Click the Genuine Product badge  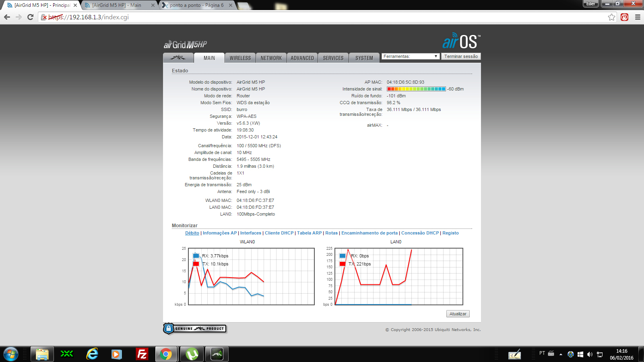tap(195, 329)
